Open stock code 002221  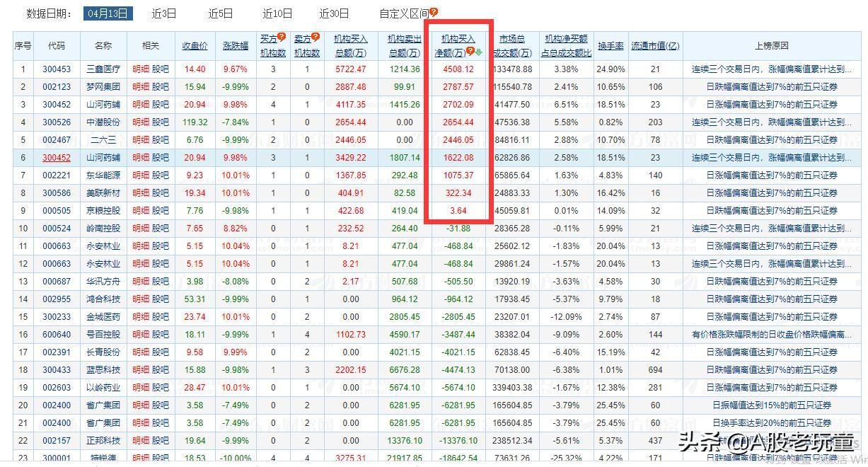[57, 175]
